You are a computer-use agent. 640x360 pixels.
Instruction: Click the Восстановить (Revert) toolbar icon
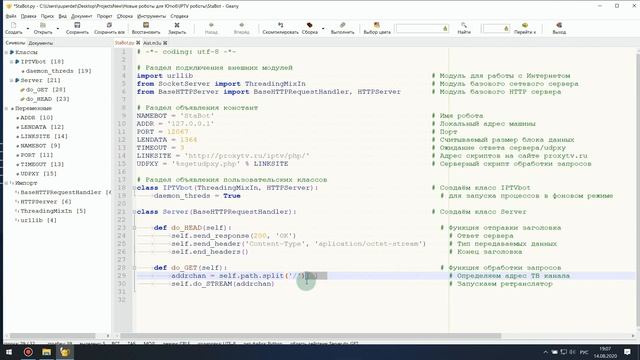pyautogui.click(x=146, y=25)
